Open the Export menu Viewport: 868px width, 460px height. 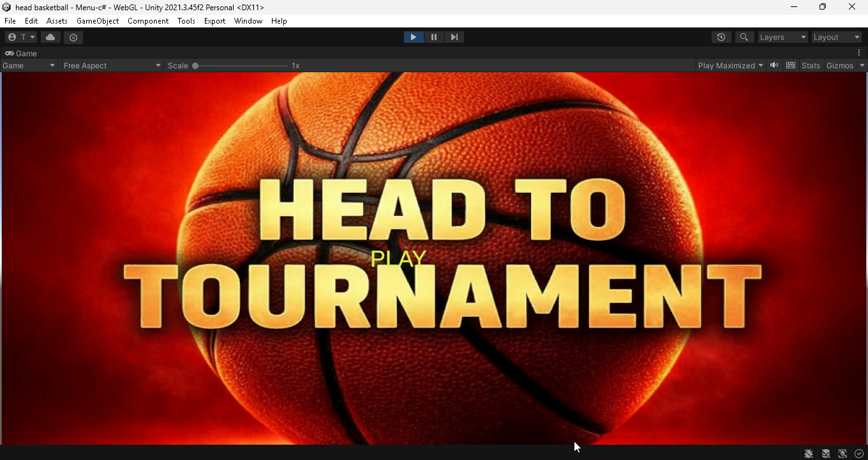214,21
